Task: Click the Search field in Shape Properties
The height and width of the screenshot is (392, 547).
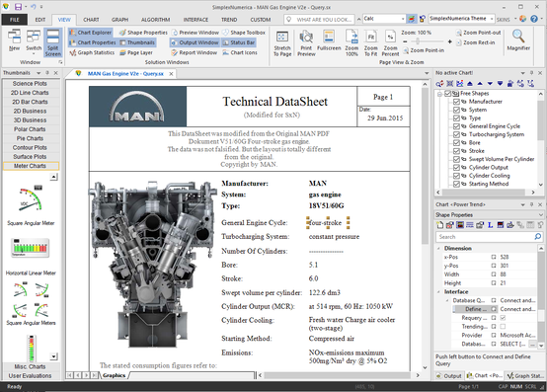Action: pos(485,237)
